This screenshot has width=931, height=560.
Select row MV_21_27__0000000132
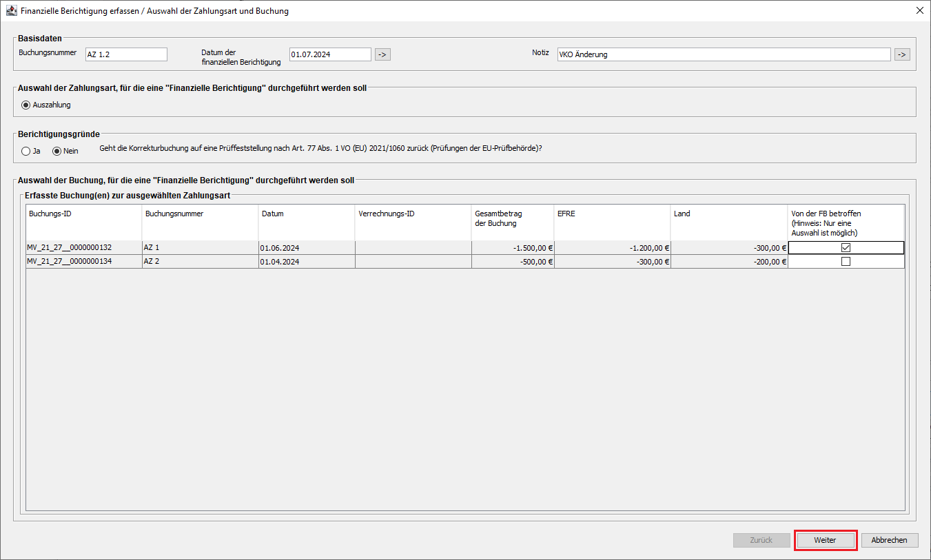83,248
